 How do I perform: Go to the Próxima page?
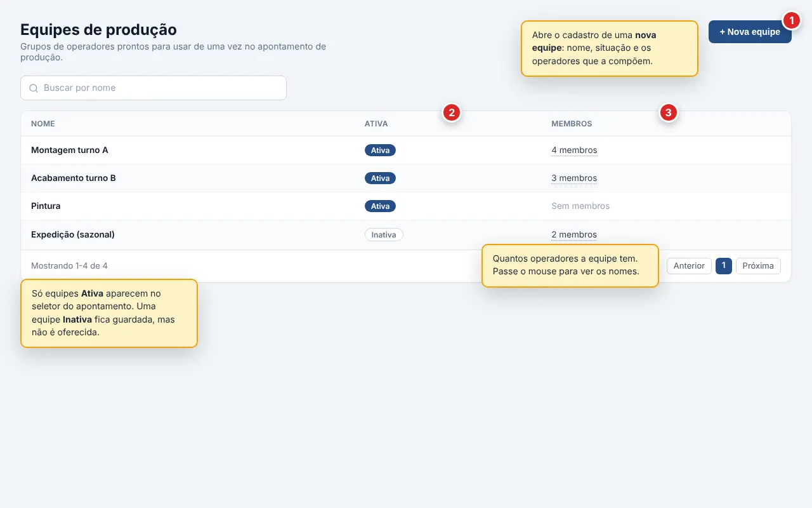pos(758,266)
